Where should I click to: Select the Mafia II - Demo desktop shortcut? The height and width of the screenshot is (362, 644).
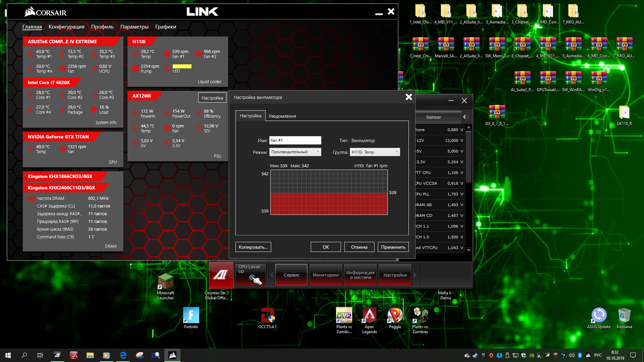(x=446, y=295)
